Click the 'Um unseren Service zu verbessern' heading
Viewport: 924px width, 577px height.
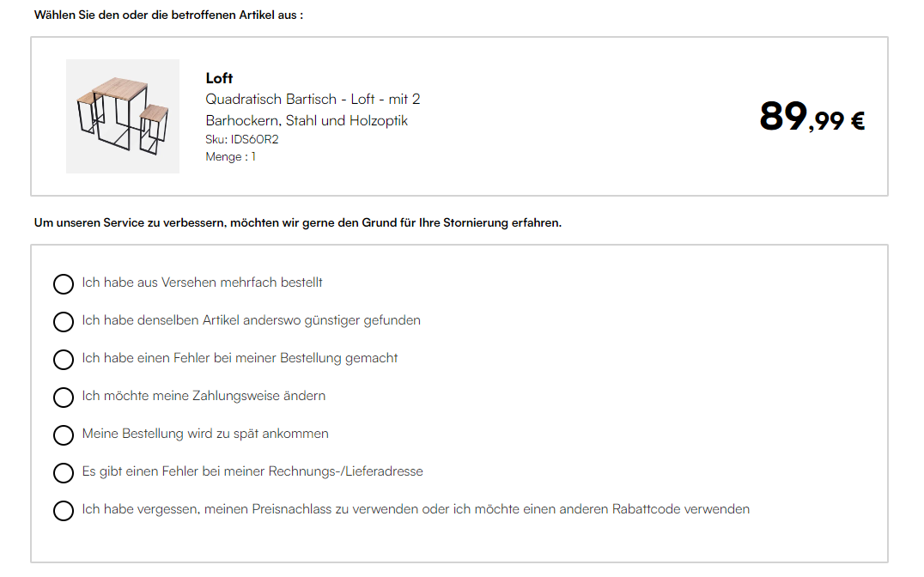tap(298, 222)
